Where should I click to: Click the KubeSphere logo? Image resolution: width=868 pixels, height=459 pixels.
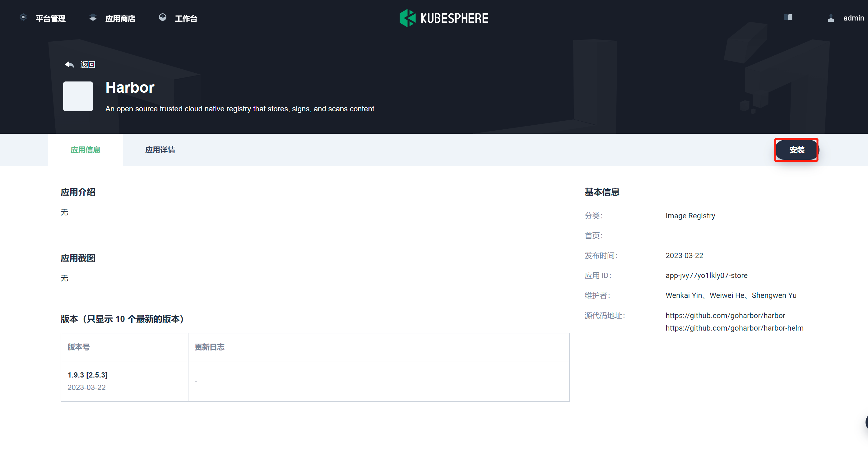tap(443, 18)
